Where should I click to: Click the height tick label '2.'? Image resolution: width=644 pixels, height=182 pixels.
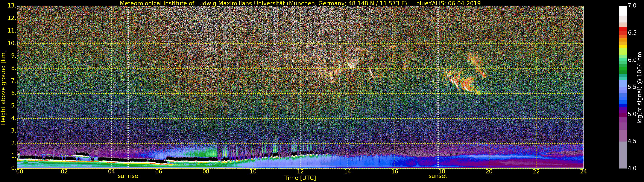(14, 143)
